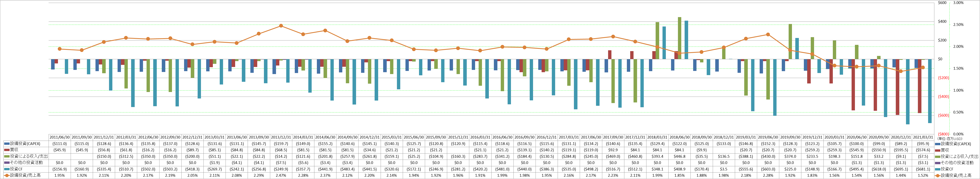
Task: Click the 投資CF cell showing $3.5
Action: [x=724, y=169]
